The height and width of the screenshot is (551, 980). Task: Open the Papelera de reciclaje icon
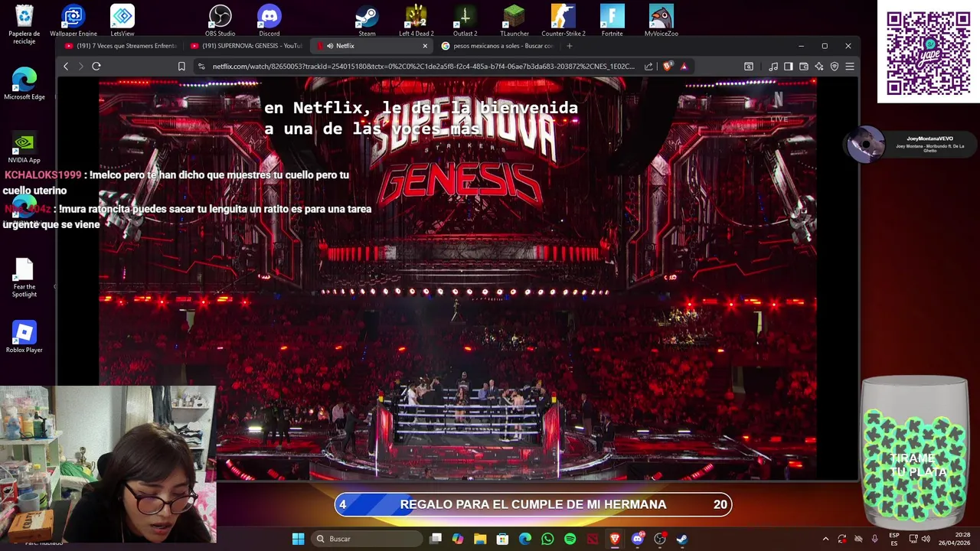(x=24, y=24)
